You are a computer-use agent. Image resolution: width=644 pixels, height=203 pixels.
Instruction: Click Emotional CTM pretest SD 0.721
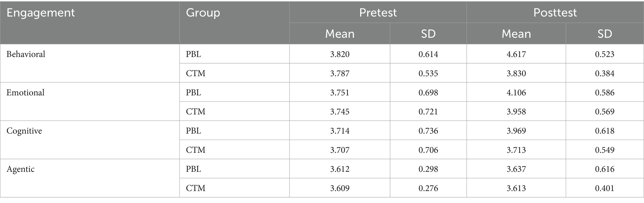coord(428,112)
